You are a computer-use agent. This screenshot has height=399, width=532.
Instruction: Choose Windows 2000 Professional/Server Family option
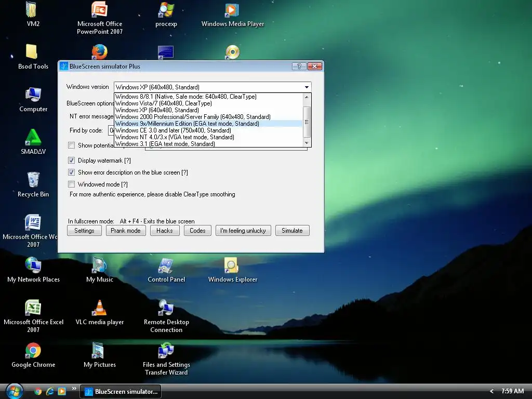pyautogui.click(x=208, y=117)
